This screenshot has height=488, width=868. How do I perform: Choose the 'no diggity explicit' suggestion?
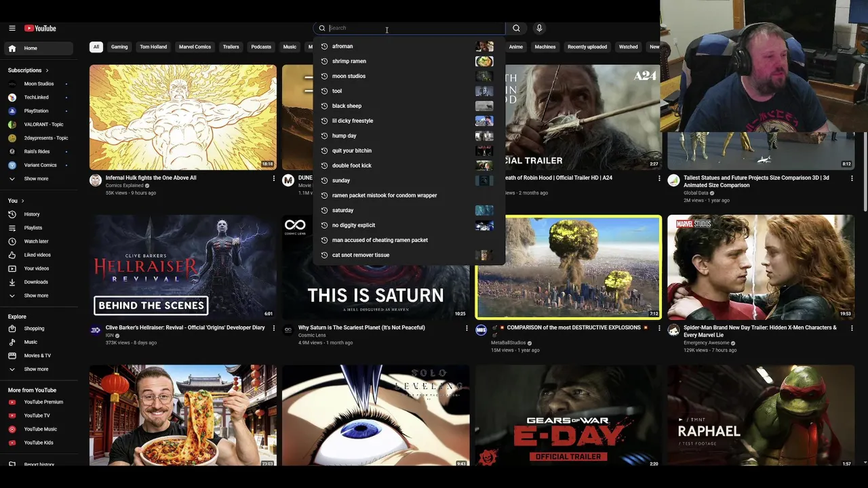[409, 225]
